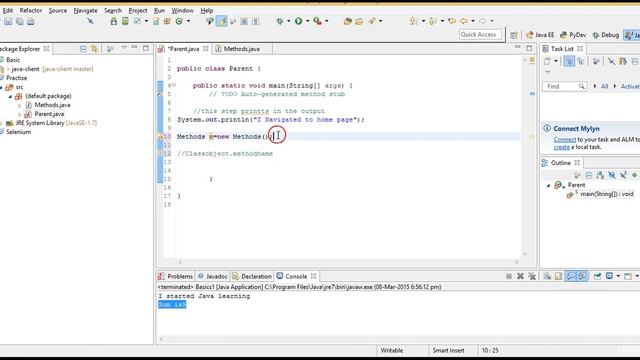This screenshot has width=640, height=360.
Task: Toggle Hide Fields in Outline toolbar
Action: pyautogui.click(x=611, y=175)
